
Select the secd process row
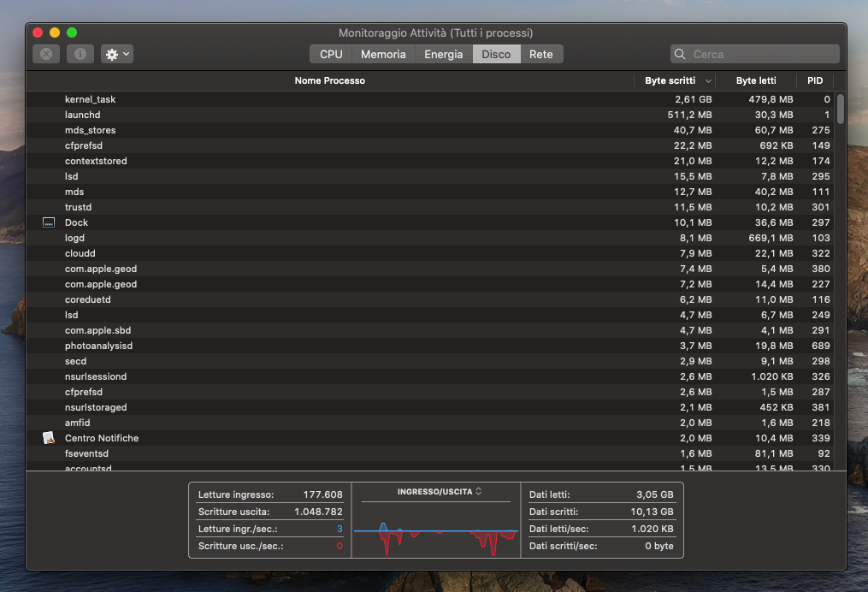429,361
